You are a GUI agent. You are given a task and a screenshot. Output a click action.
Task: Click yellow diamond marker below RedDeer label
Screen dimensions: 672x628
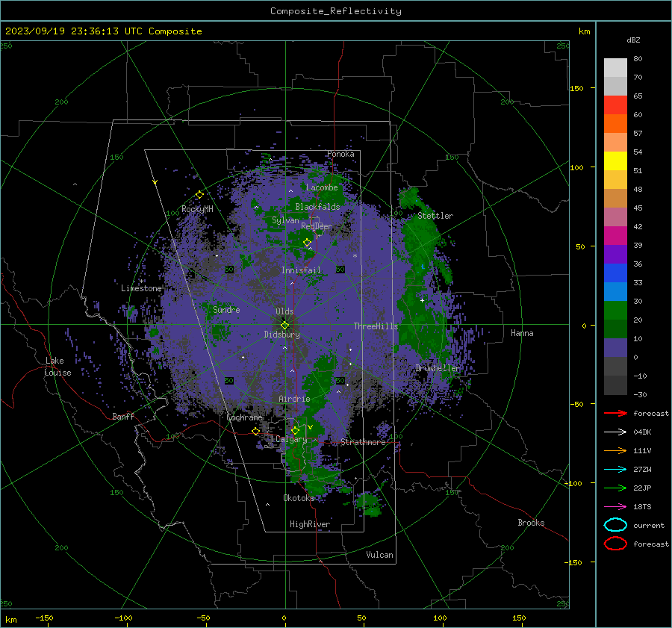tap(307, 243)
